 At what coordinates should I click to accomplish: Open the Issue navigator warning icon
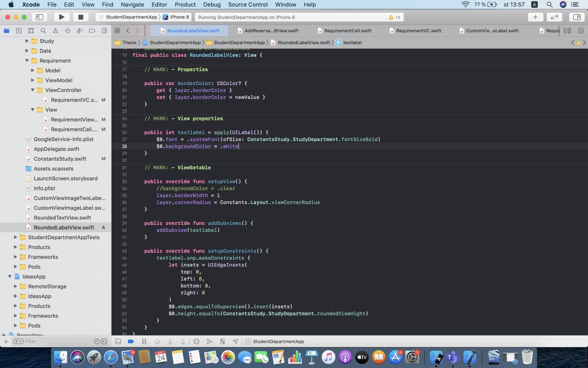point(56,31)
